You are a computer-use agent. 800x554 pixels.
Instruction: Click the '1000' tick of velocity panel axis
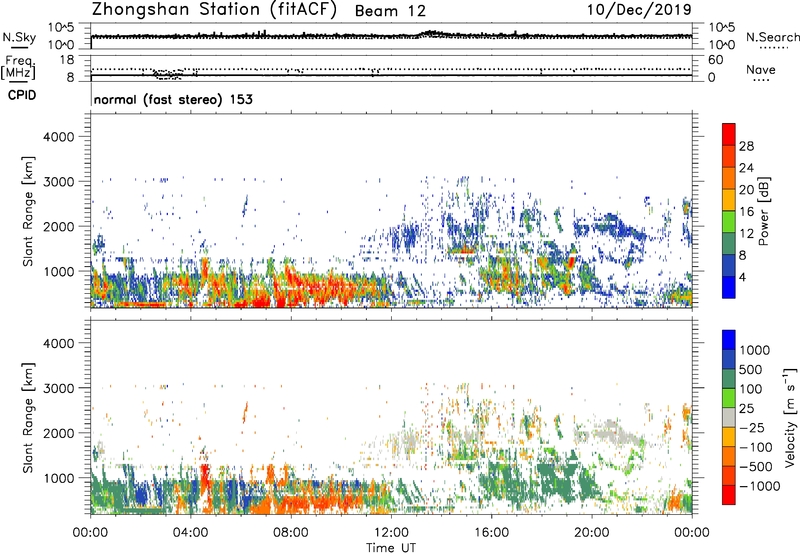click(58, 478)
